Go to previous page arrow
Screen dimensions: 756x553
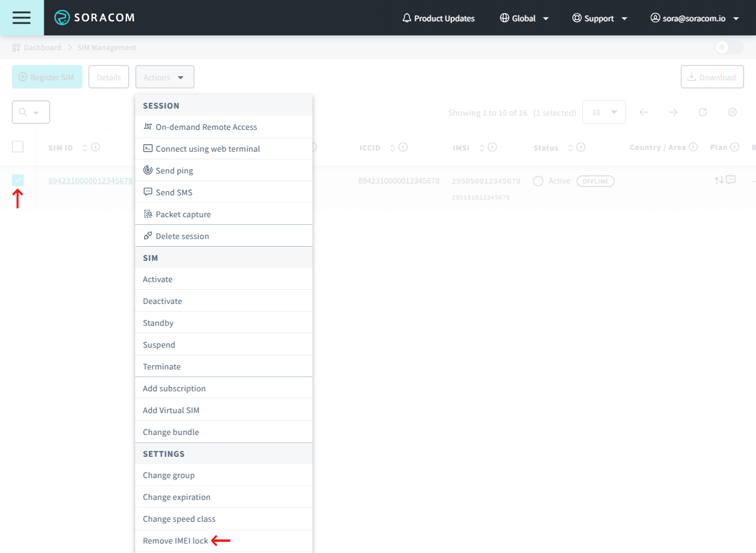(644, 112)
